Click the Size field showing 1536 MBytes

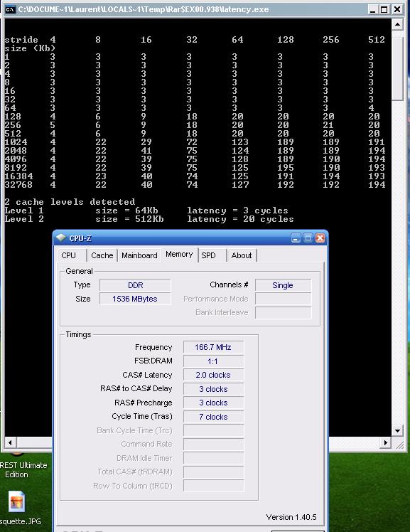click(135, 299)
